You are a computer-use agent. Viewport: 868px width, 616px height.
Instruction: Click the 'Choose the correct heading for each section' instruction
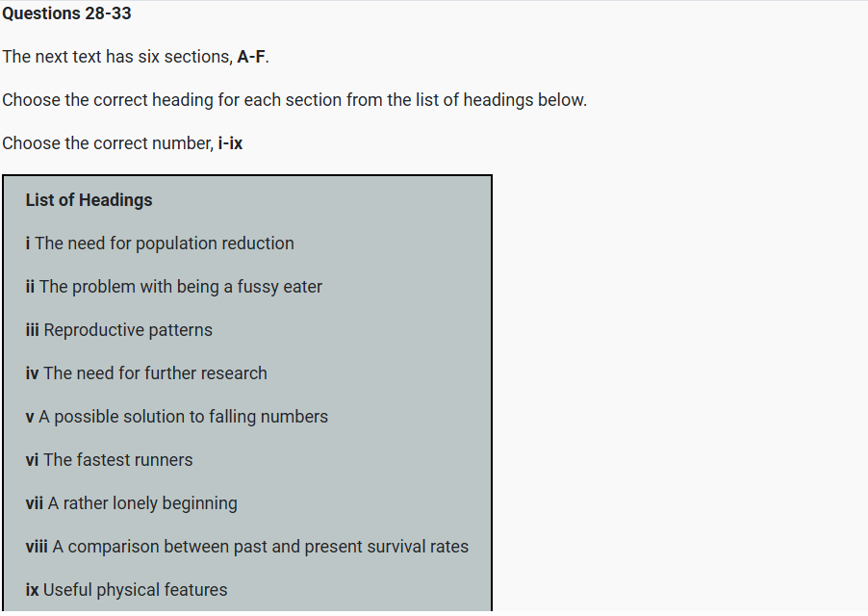click(294, 100)
